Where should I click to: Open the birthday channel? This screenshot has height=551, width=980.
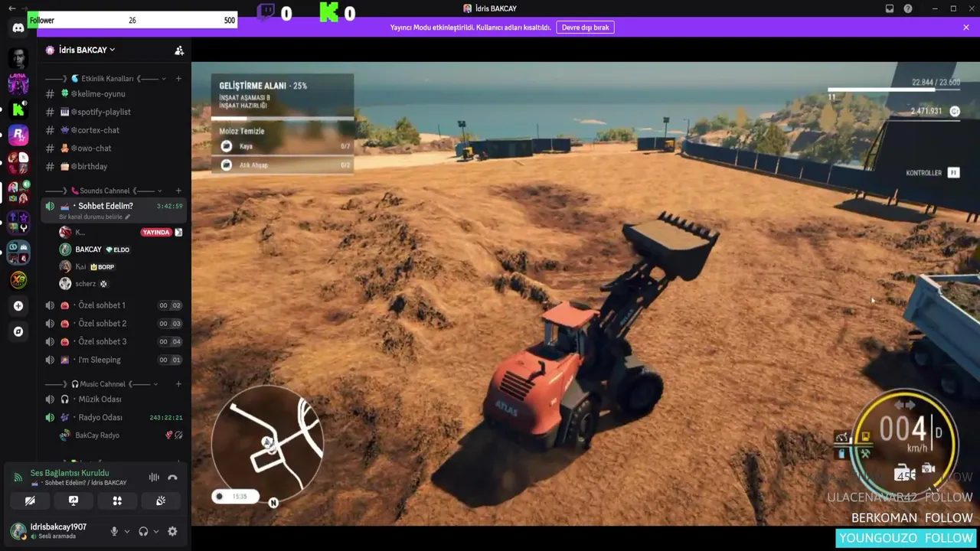click(x=113, y=167)
